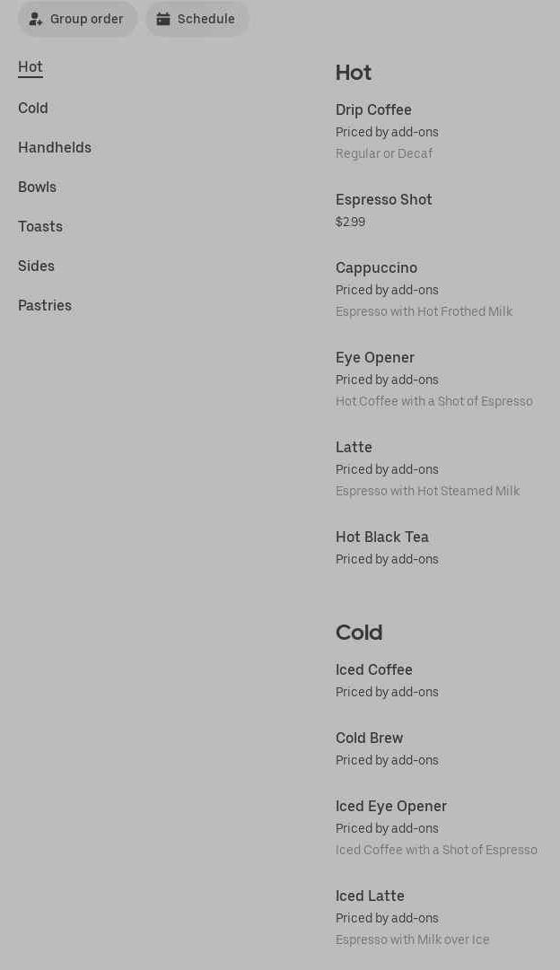Screen dimensions: 560x970
Task: Show the Pastries category
Action: (x=45, y=306)
